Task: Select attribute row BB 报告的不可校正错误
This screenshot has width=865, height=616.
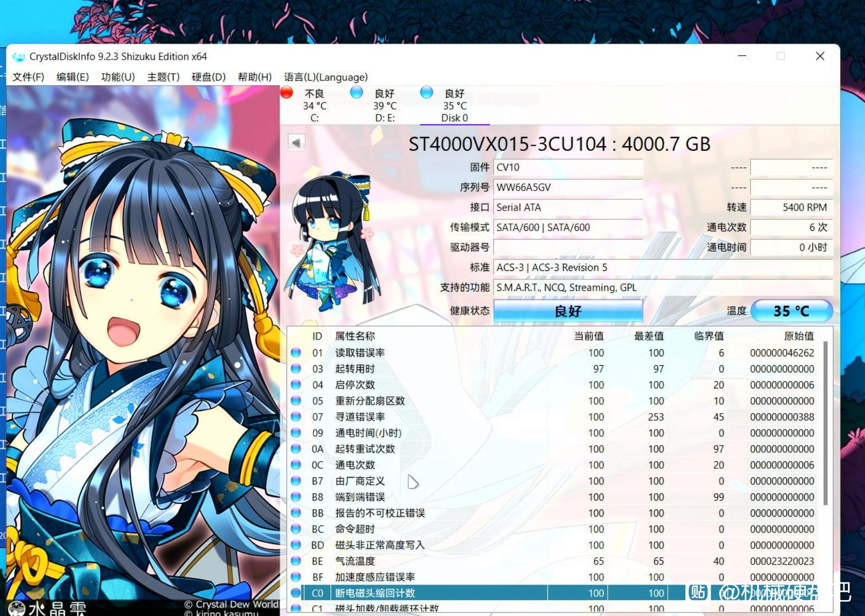Action: pos(555,513)
